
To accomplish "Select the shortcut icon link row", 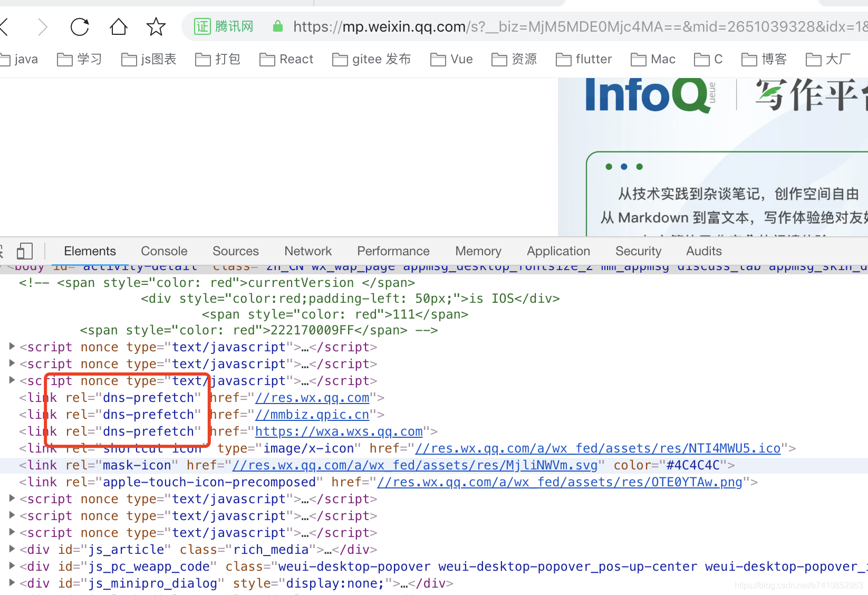I will click(434, 448).
